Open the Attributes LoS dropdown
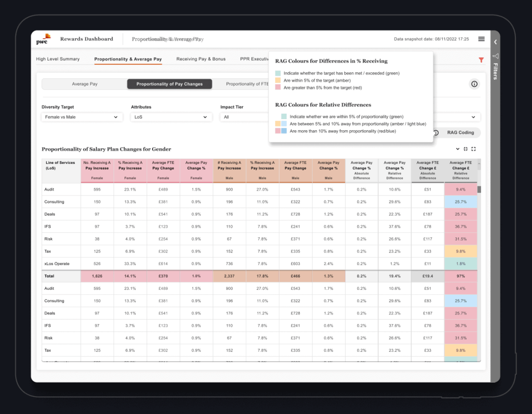Image resolution: width=532 pixels, height=414 pixels. pos(171,117)
